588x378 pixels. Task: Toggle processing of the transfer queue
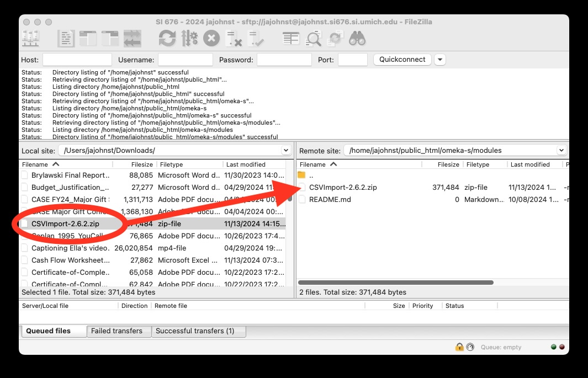pos(189,39)
